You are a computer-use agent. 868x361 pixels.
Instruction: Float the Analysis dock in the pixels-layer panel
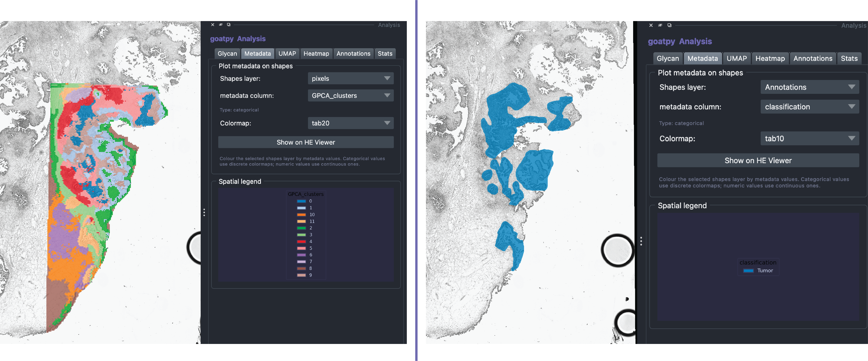229,25
